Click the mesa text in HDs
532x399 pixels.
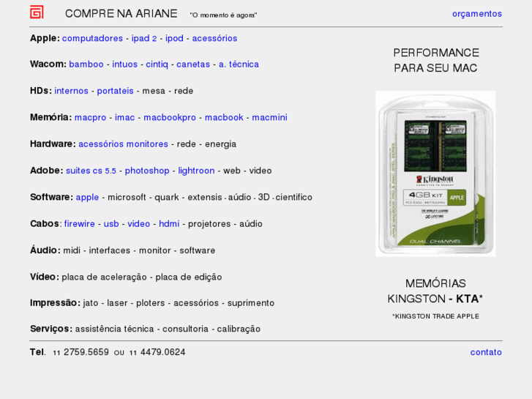pos(154,91)
